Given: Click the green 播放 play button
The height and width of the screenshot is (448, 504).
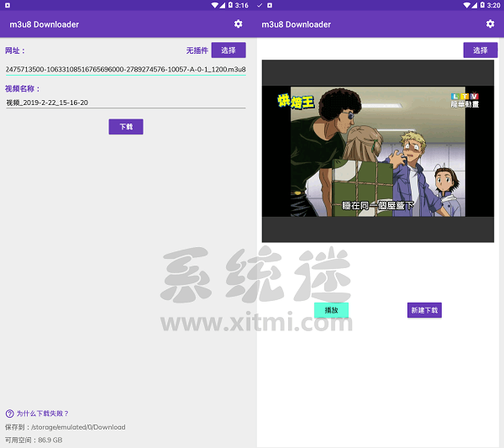Looking at the screenshot, I should pyautogui.click(x=331, y=310).
